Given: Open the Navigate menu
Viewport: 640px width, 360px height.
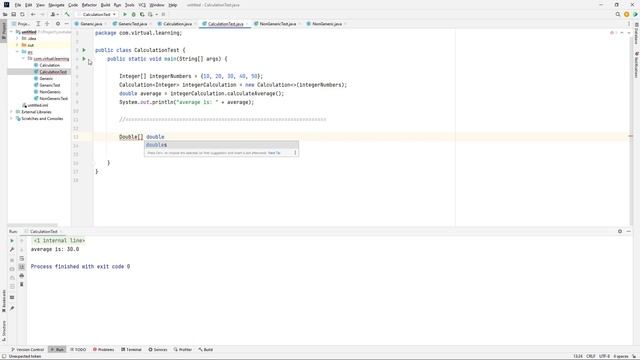Looking at the screenshot, I should [x=56, y=5].
